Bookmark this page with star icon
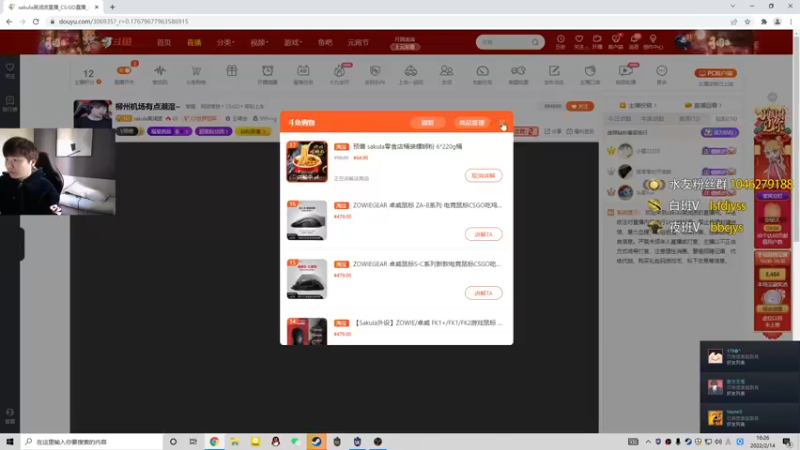Viewport: 800px width, 450px height. click(747, 21)
